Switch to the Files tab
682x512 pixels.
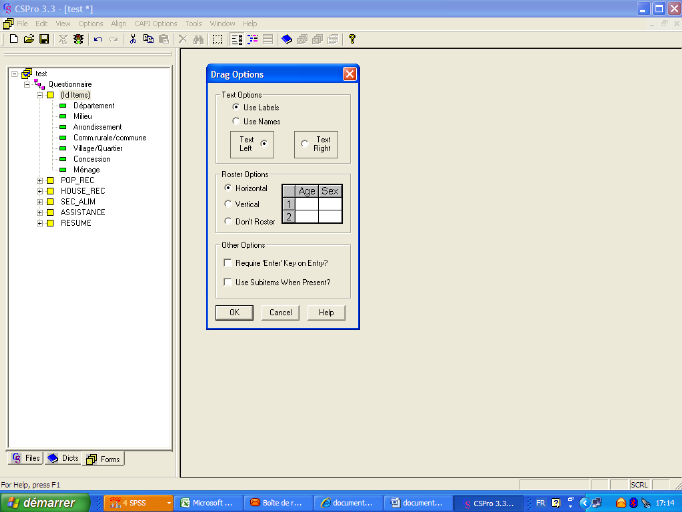tap(26, 458)
